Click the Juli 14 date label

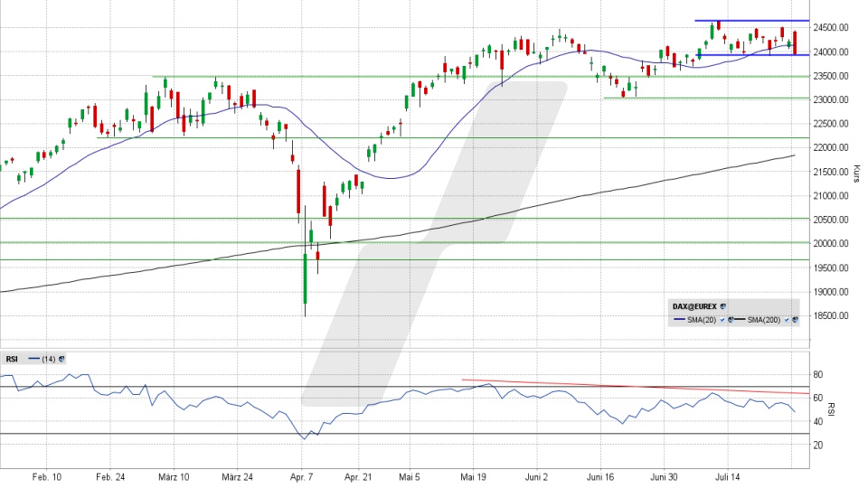727,477
